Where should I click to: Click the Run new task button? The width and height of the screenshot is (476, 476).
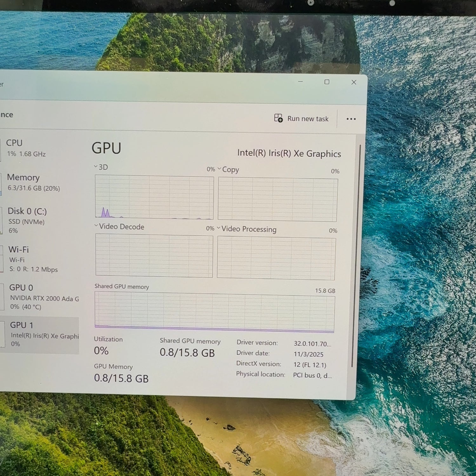pyautogui.click(x=301, y=119)
